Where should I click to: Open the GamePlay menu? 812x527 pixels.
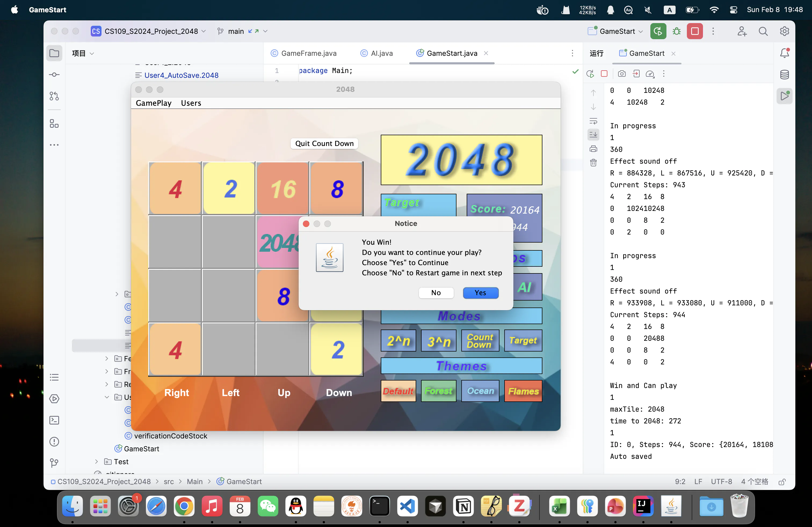tap(154, 103)
